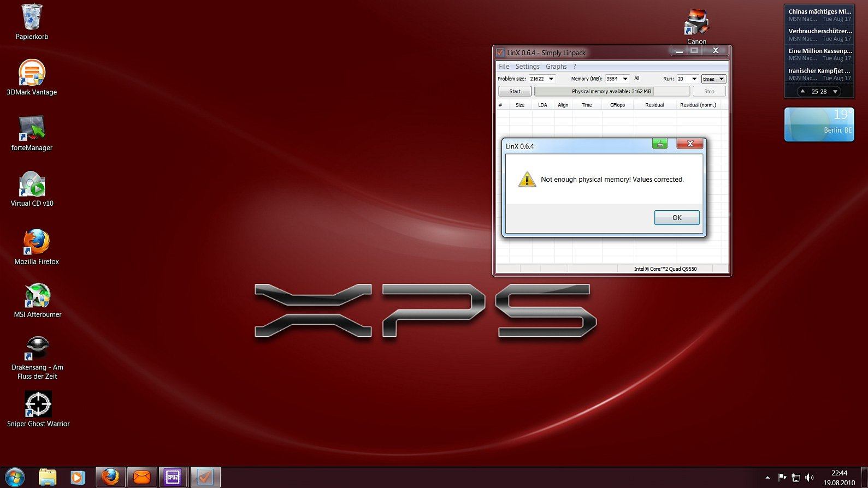Click the All memory button

pos(637,78)
